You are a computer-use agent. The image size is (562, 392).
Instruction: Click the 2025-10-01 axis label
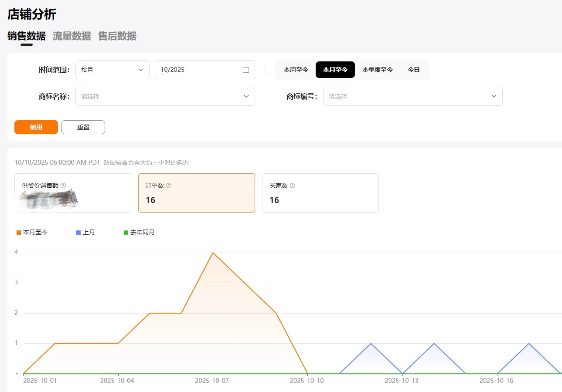coord(40,381)
